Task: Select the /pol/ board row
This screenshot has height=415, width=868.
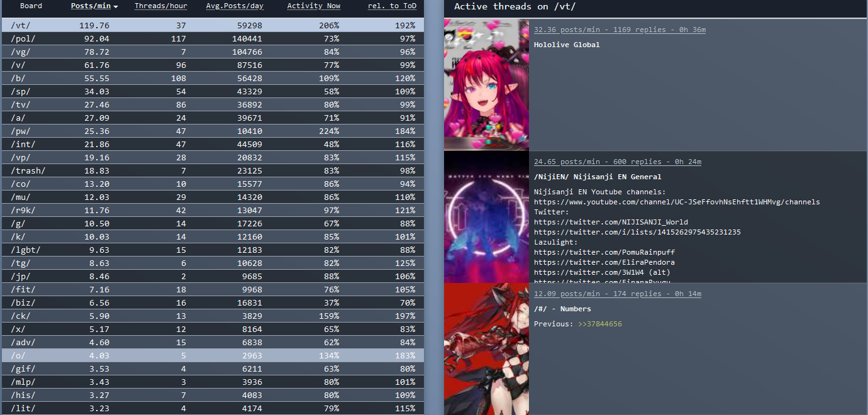Action: (212, 38)
